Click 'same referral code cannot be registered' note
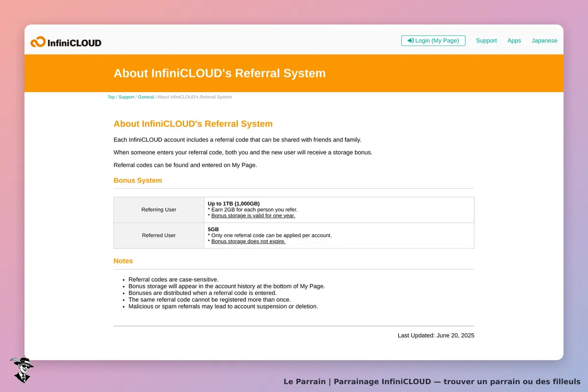This screenshot has width=588, height=392. 210,299
